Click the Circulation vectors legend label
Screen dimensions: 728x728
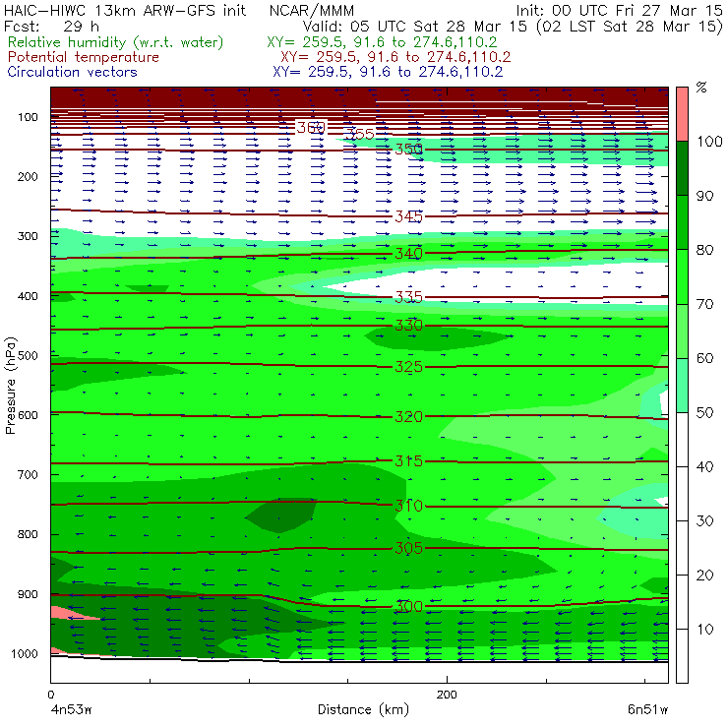73,72
